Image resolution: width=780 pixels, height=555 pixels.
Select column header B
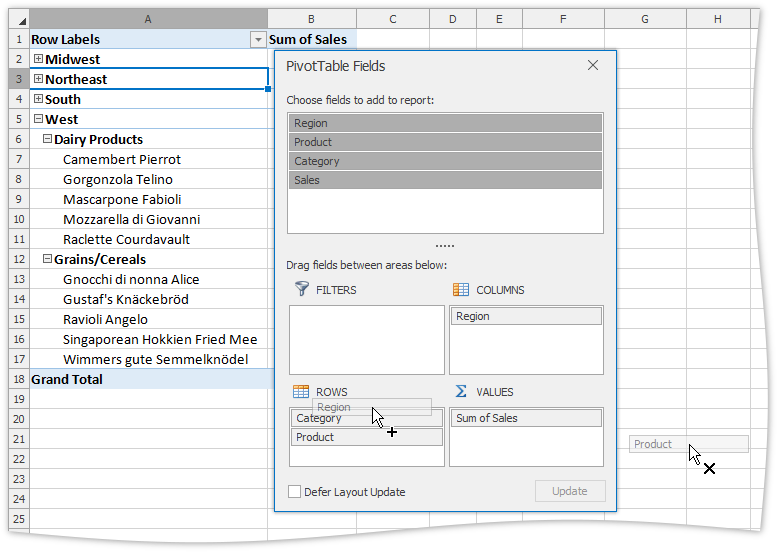tap(311, 19)
